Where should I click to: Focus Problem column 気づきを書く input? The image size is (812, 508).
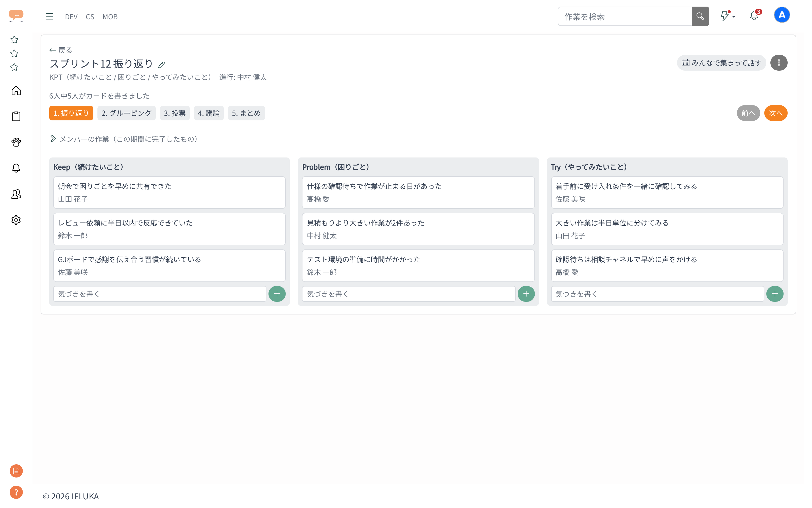(x=408, y=294)
